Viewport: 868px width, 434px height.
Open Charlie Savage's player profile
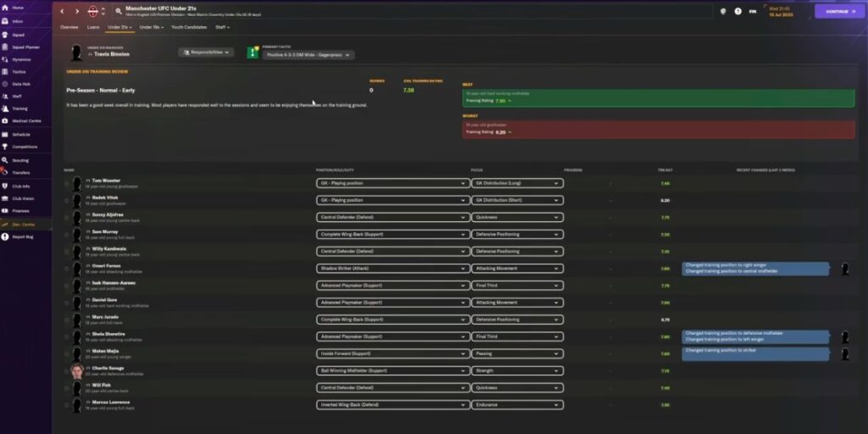tap(108, 368)
